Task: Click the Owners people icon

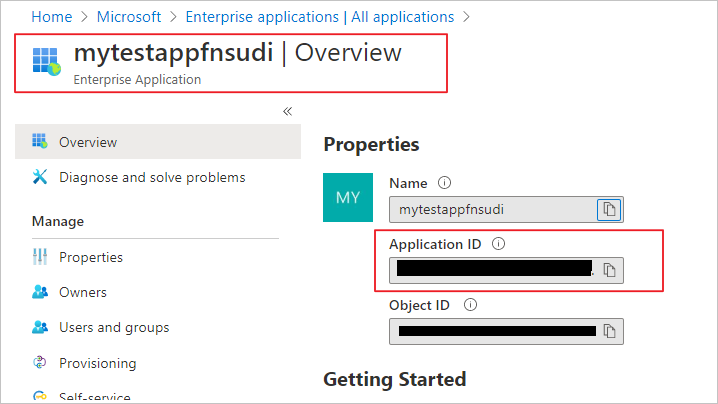Action: (40, 292)
